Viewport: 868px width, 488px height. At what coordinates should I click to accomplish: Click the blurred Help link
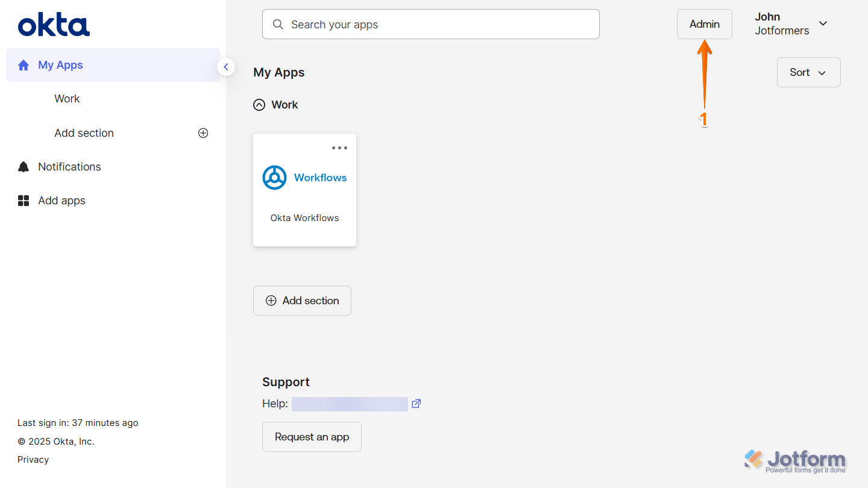pyautogui.click(x=350, y=404)
